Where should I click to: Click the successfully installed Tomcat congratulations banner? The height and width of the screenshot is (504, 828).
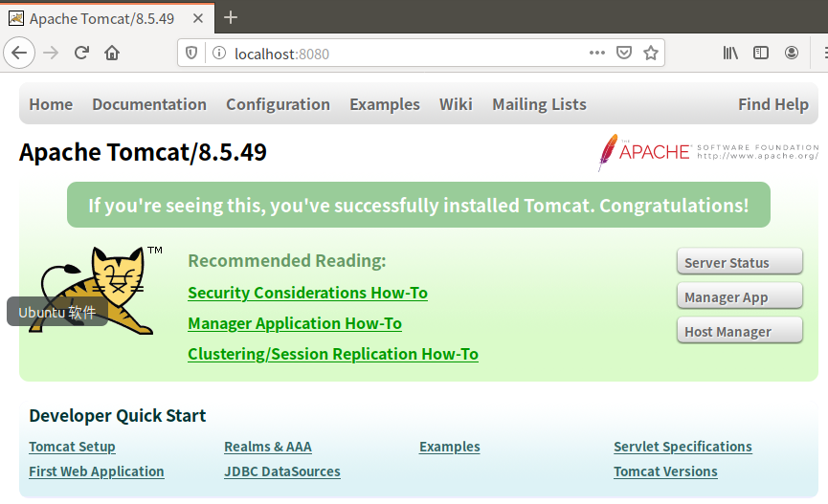tap(418, 205)
